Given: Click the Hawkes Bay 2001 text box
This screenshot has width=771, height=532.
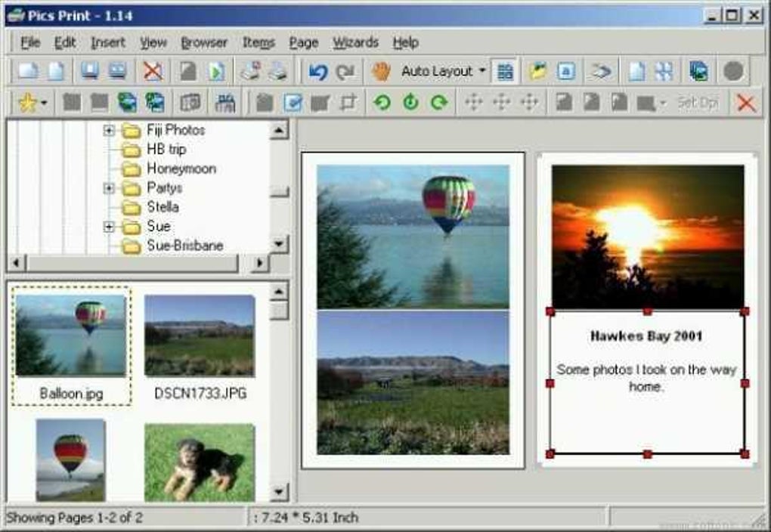Looking at the screenshot, I should click(647, 382).
